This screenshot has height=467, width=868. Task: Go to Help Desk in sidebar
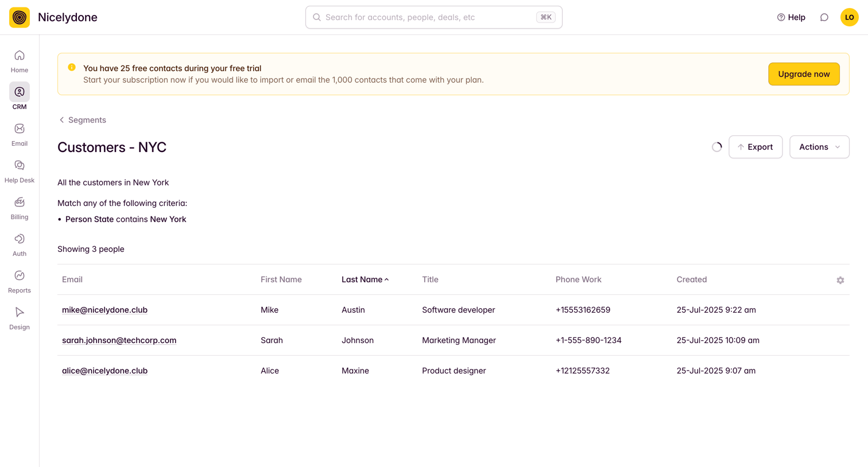(20, 166)
